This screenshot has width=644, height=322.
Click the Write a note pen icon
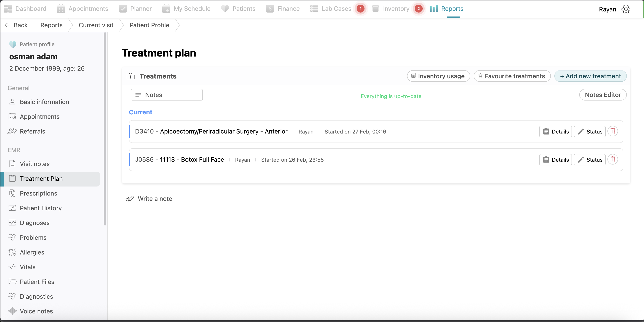pyautogui.click(x=130, y=199)
